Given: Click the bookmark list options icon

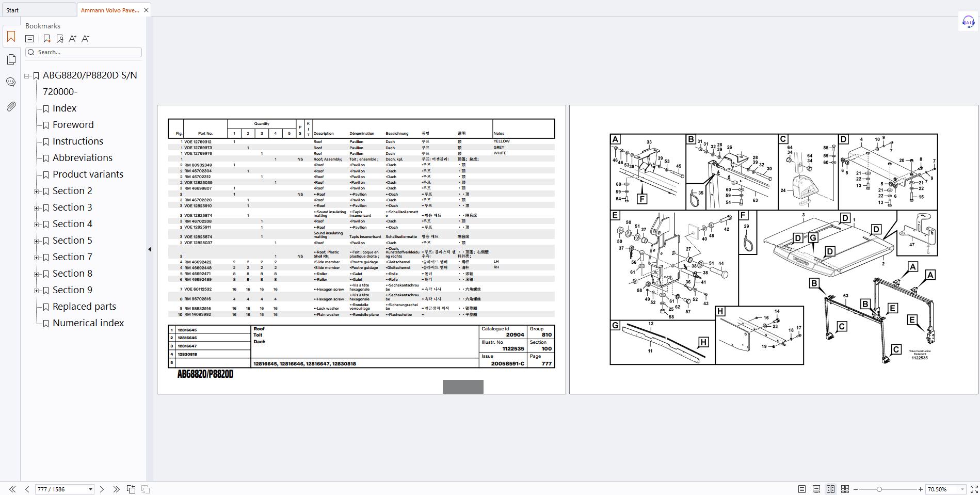Looking at the screenshot, I should tap(29, 39).
